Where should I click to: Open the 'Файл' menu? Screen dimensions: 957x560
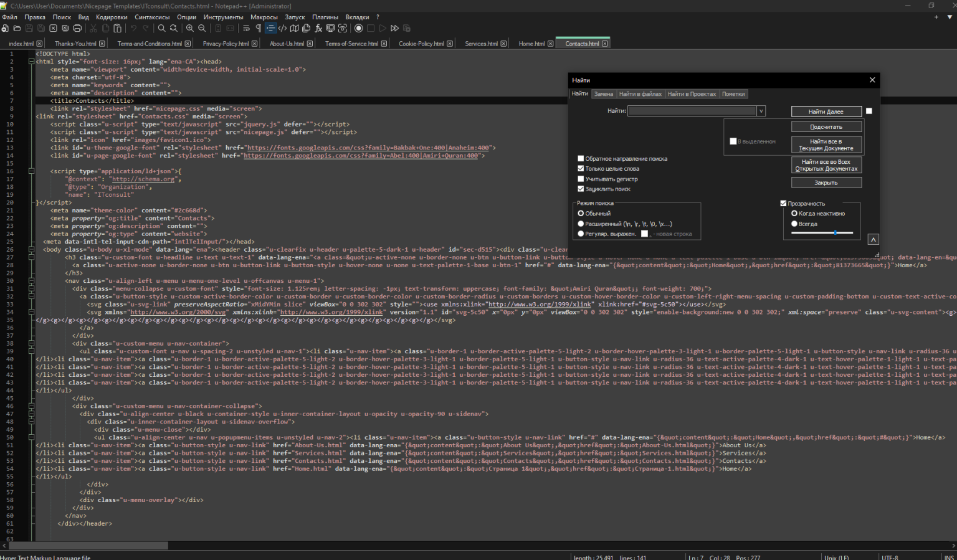coord(9,17)
